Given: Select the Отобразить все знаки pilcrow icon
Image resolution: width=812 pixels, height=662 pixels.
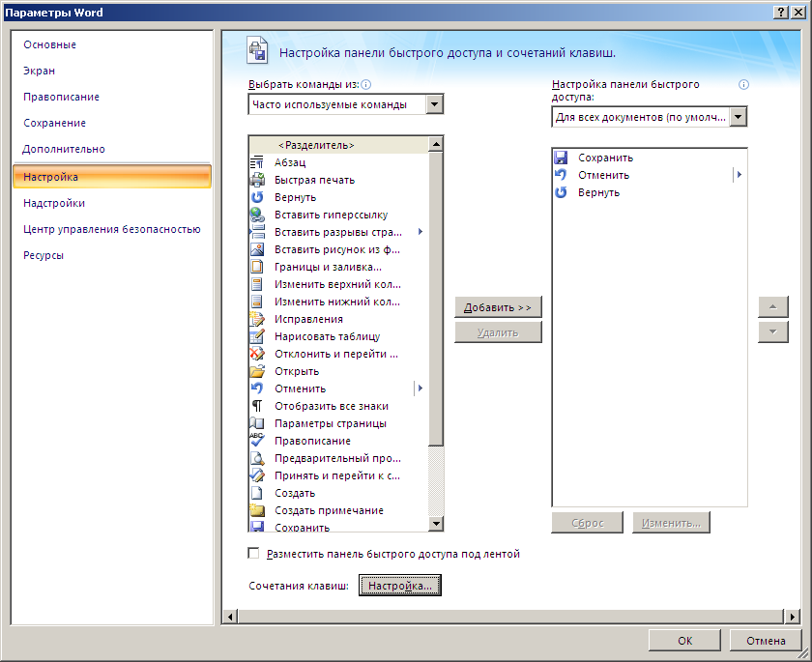Looking at the screenshot, I should tap(257, 406).
